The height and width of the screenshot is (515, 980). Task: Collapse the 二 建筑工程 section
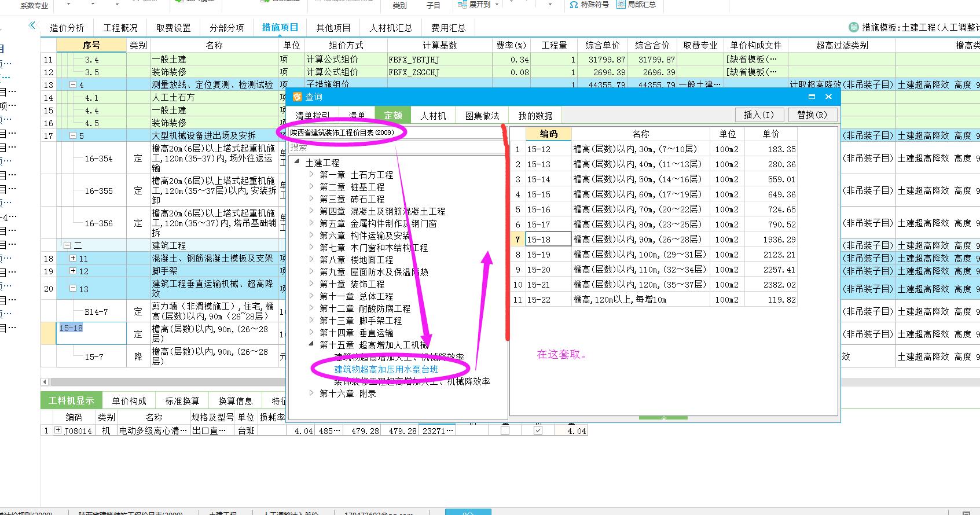(67, 245)
